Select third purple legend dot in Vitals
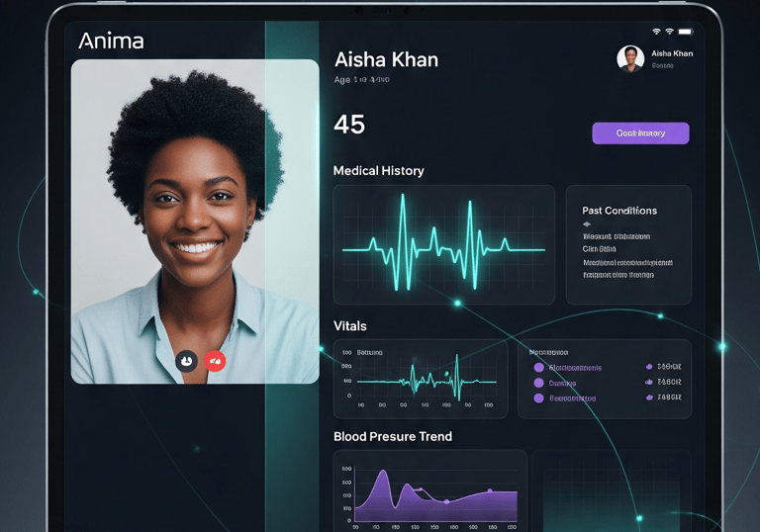 pyautogui.click(x=538, y=399)
